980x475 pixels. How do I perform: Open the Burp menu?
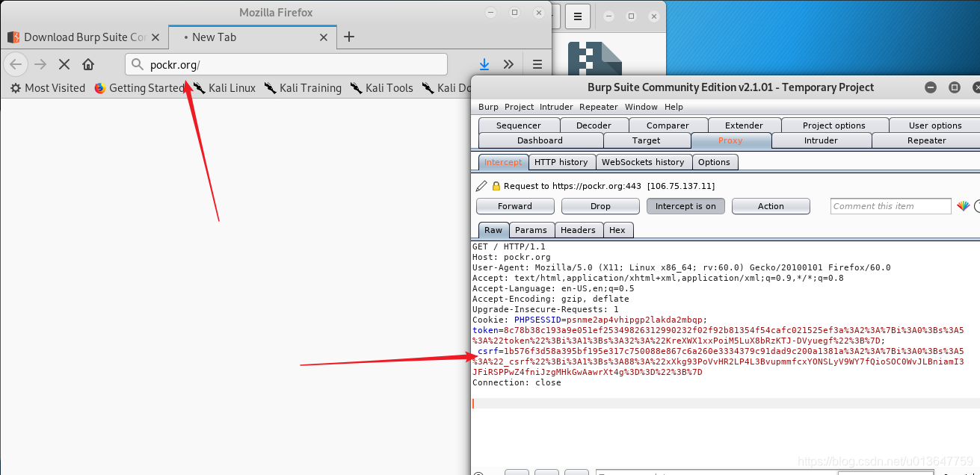click(x=488, y=107)
